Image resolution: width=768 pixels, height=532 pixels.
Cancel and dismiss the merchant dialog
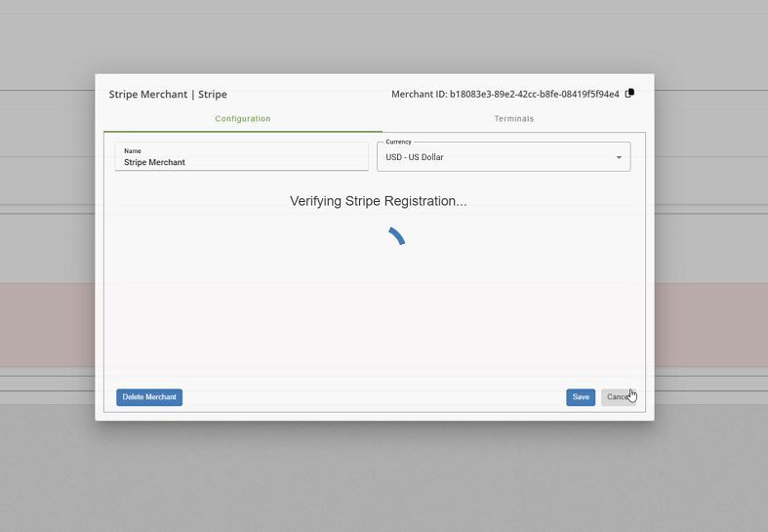point(617,397)
